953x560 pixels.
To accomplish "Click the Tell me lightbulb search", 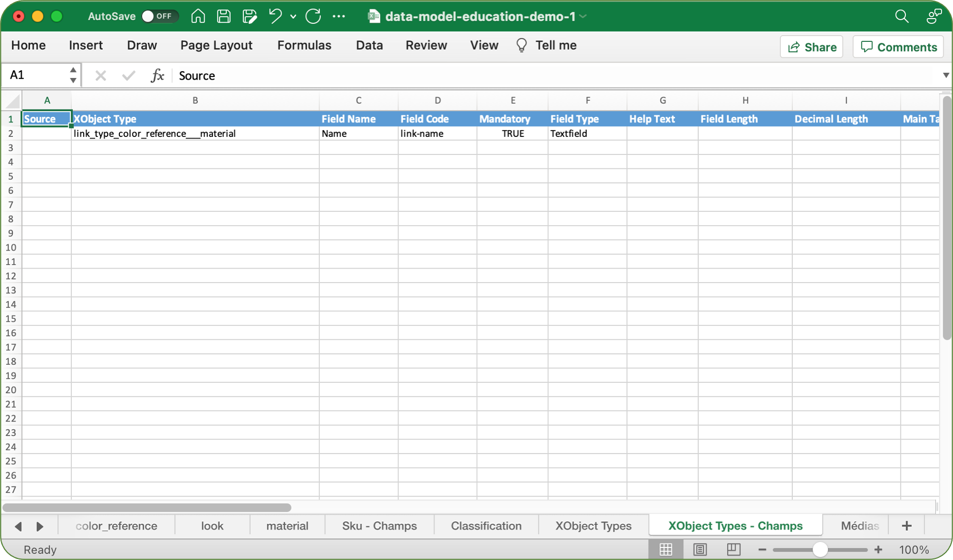I will click(x=546, y=45).
